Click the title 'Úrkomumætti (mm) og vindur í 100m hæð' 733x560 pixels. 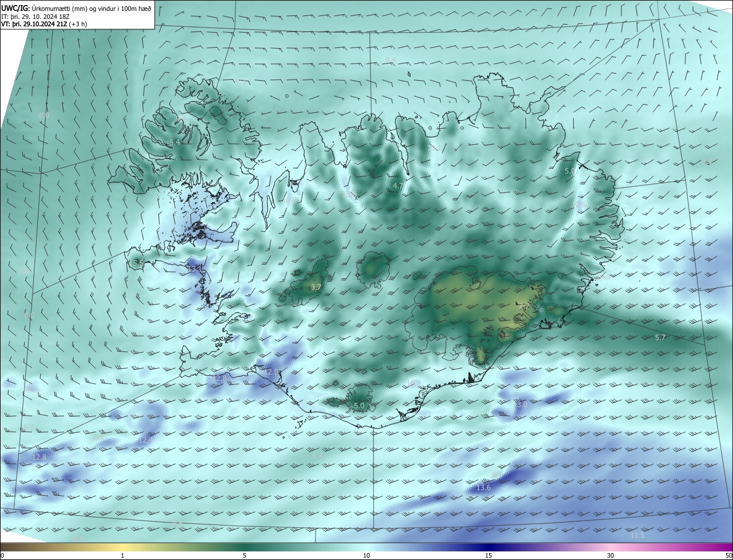click(x=92, y=8)
